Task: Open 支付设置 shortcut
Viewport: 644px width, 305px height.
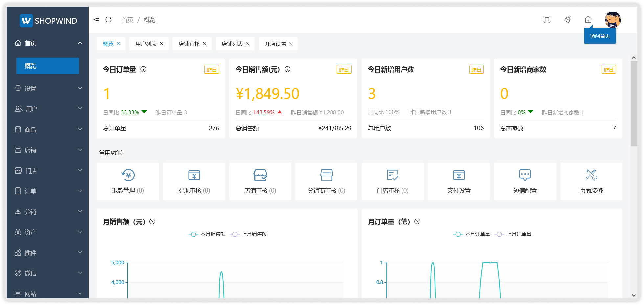Action: pos(459,181)
